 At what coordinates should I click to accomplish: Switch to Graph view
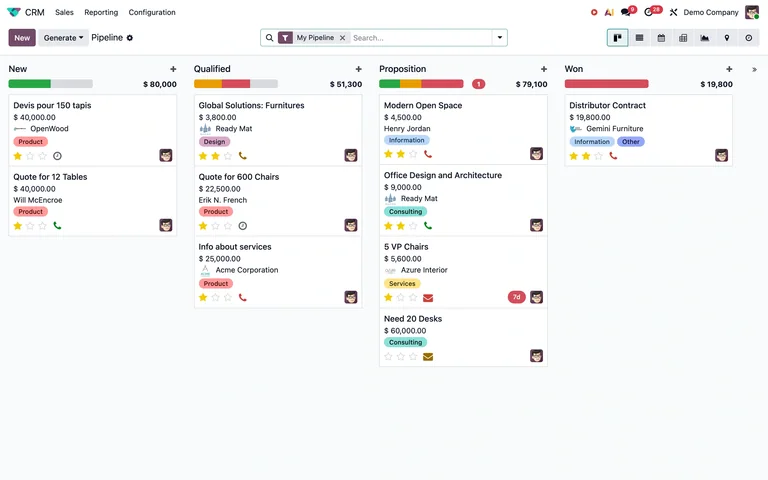tap(705, 38)
